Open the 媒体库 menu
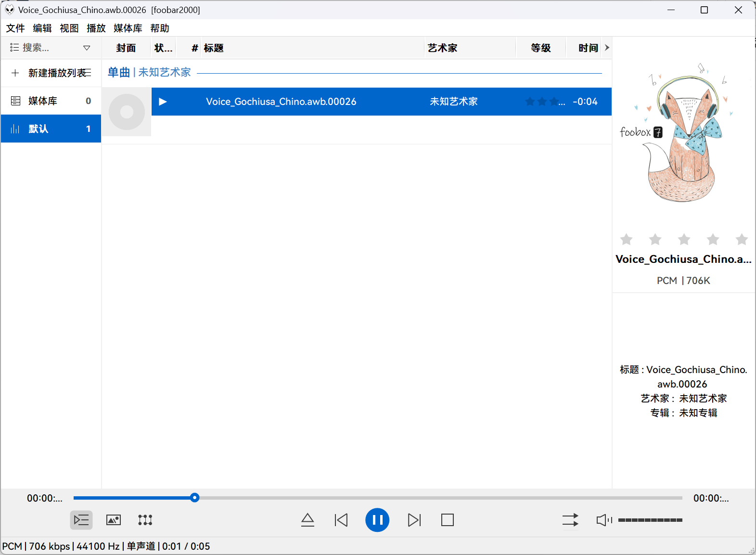 128,28
